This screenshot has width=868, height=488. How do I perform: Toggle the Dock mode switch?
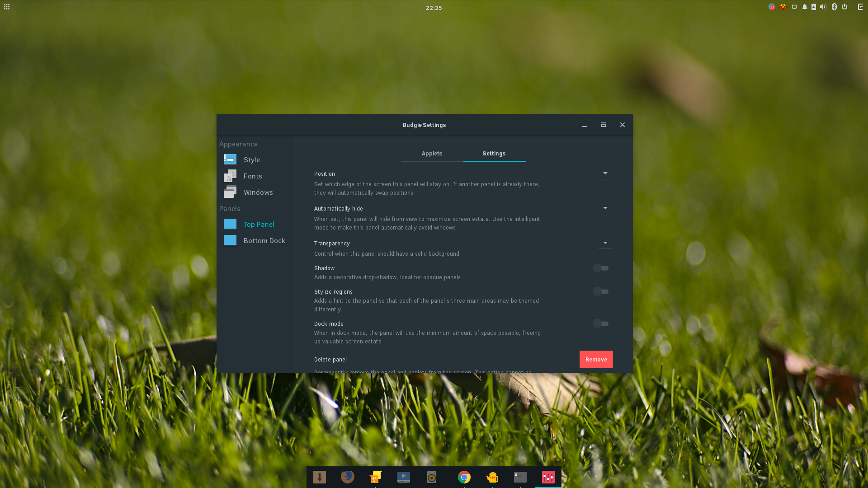coord(601,324)
